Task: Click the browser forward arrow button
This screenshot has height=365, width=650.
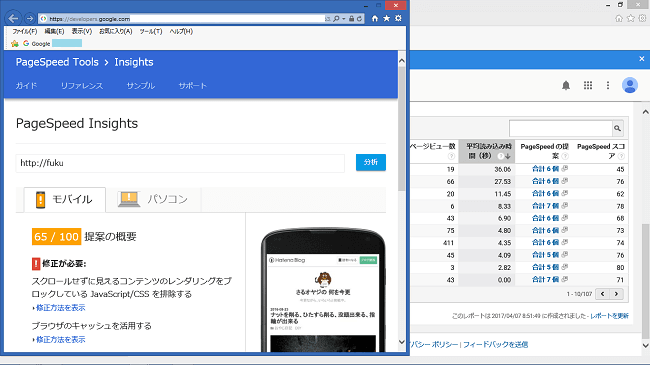Action: pyautogui.click(x=29, y=19)
